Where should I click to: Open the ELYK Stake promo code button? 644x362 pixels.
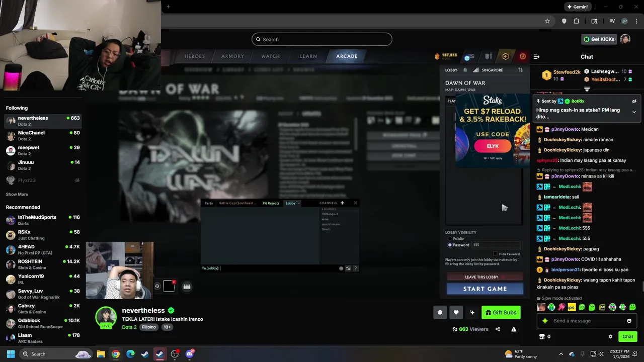point(493,146)
